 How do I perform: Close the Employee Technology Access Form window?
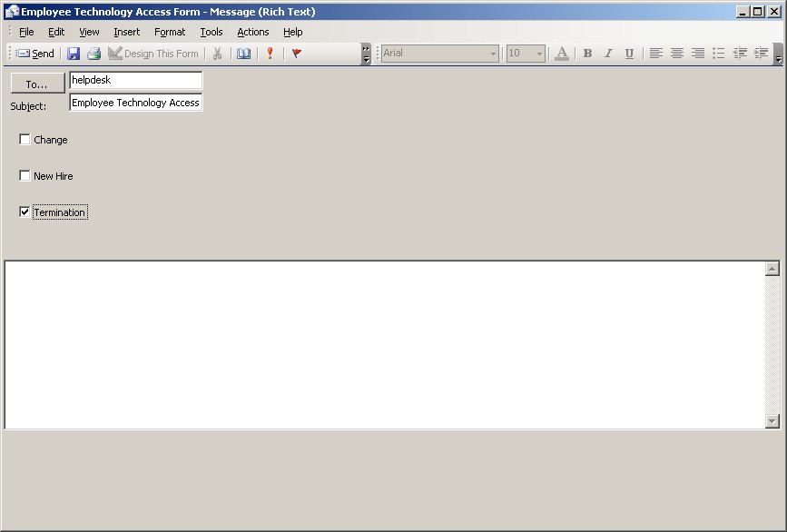pyautogui.click(x=774, y=12)
